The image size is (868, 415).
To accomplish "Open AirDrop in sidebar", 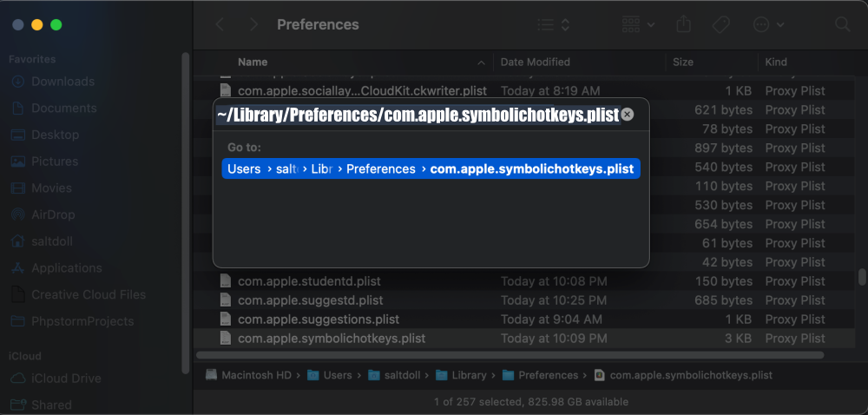I will click(x=53, y=214).
